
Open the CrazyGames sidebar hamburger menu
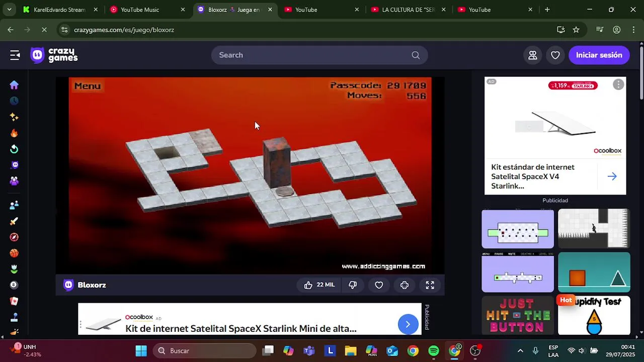click(x=15, y=55)
